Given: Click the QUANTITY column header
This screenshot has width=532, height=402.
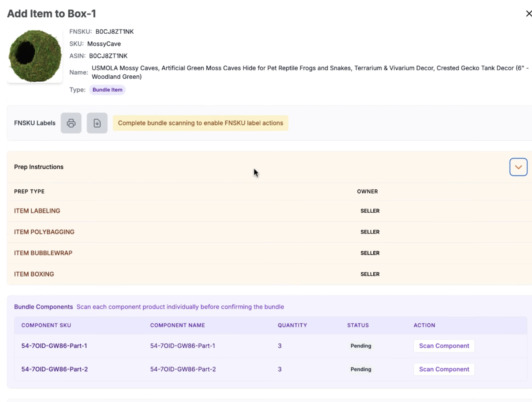Looking at the screenshot, I should pyautogui.click(x=292, y=325).
